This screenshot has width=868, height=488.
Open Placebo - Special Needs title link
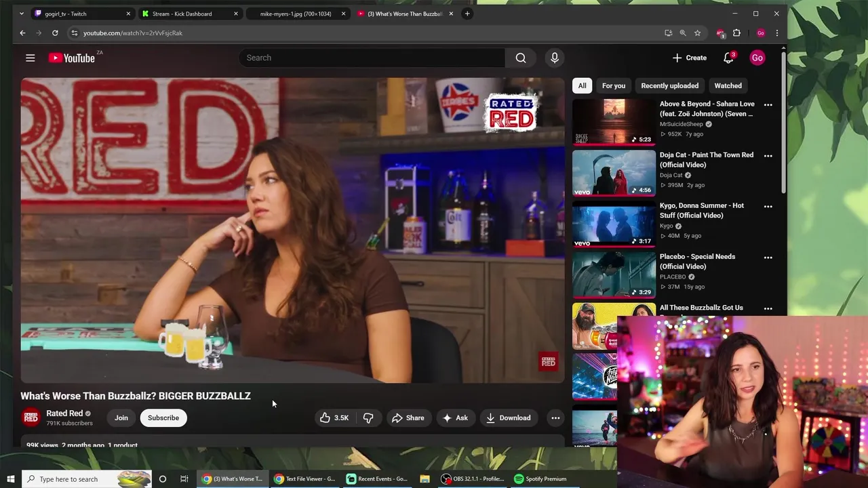coord(697,262)
